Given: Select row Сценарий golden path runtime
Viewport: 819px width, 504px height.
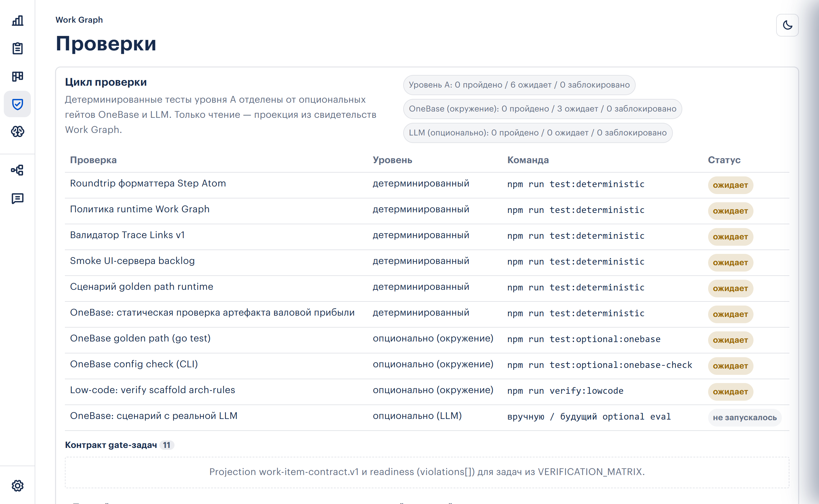Looking at the screenshot, I should coord(427,289).
